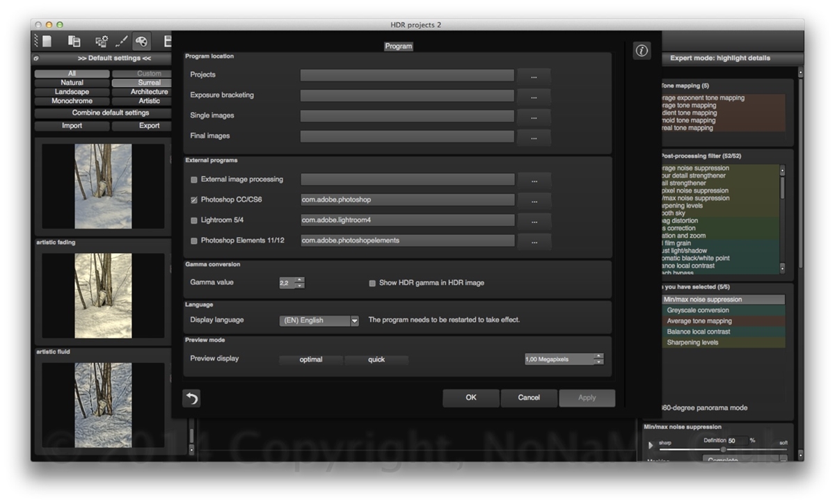Image resolution: width=835 pixels, height=504 pixels.
Task: Click the com.adobe.lightroom4 path field
Action: tap(407, 220)
